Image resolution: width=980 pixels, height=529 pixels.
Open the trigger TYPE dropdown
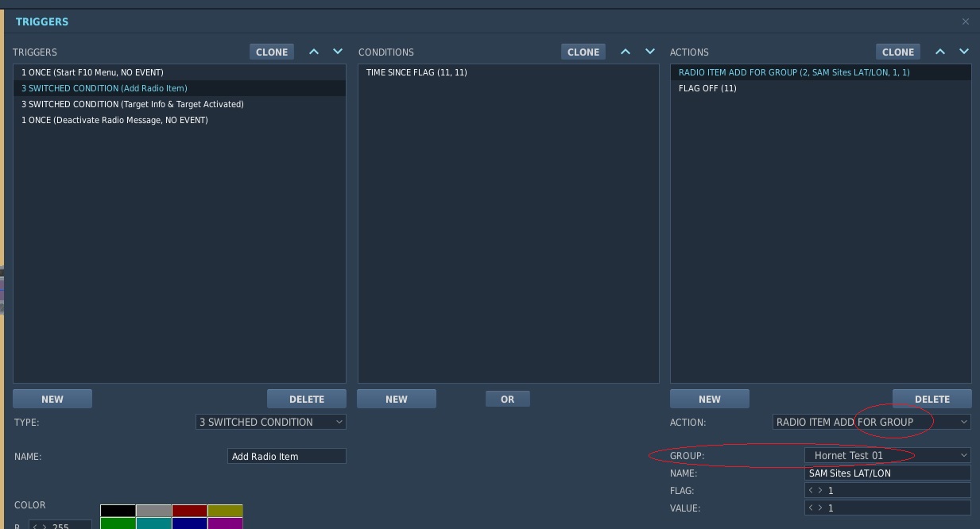click(271, 422)
